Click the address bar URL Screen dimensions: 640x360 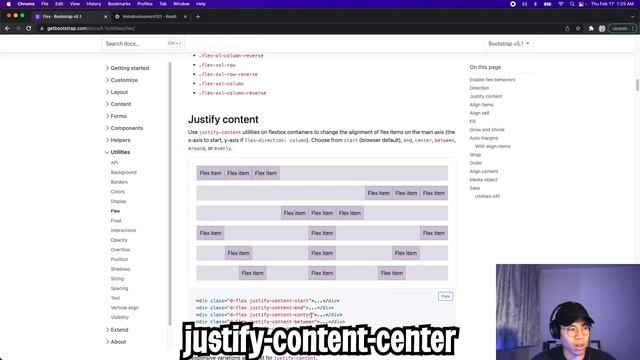(91, 29)
